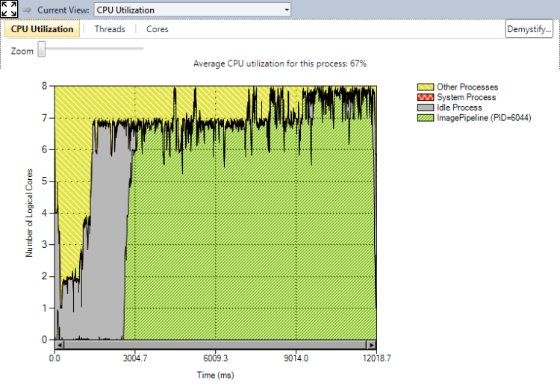Click the arrow icon beside Current View

click(x=27, y=10)
